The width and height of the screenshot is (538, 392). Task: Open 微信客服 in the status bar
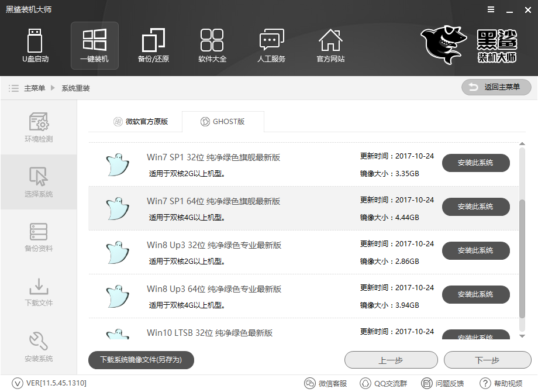coord(326,383)
